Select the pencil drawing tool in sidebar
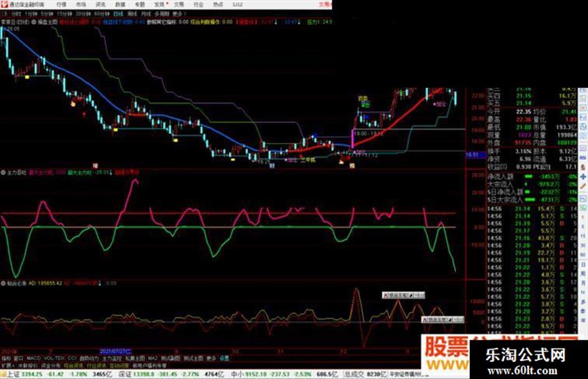588x379 pixels. coord(583,186)
